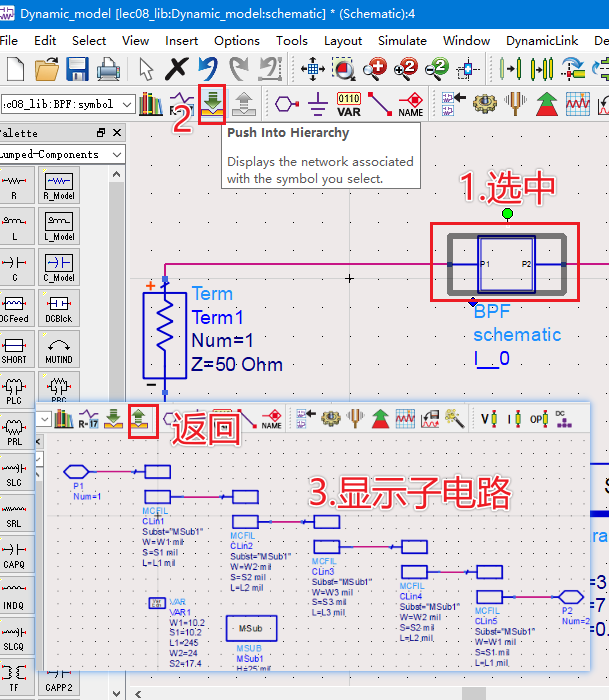Open the tuning fork Tune Parameters icon

[516, 104]
